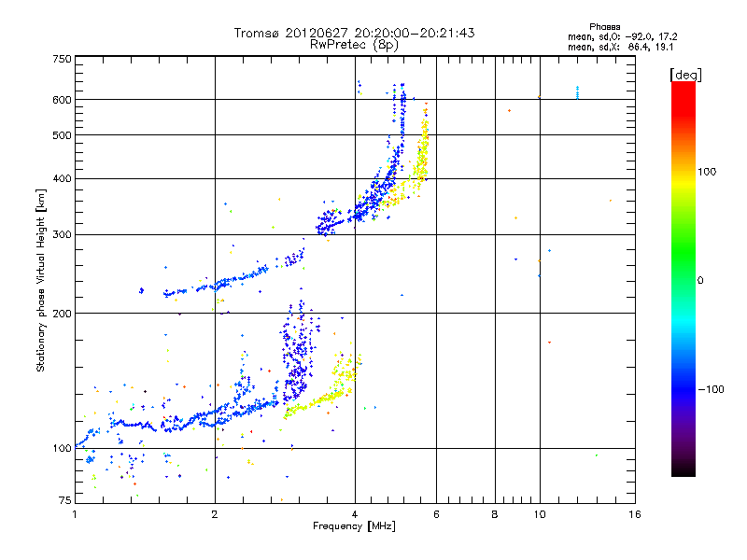Click the 'RwPretec (8p)' subtitle

click(354, 45)
